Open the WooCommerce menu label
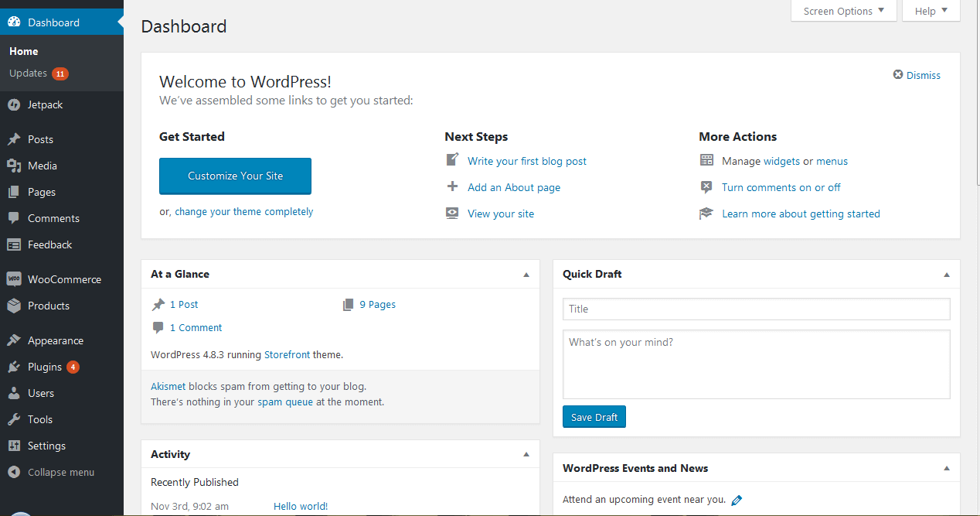Screen dimensions: 980x516 click(x=64, y=279)
